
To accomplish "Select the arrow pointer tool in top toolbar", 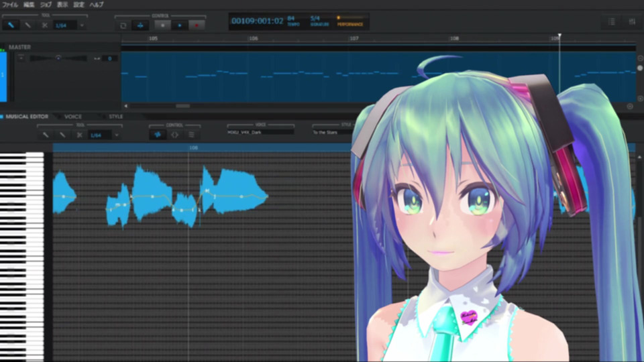I will (11, 25).
